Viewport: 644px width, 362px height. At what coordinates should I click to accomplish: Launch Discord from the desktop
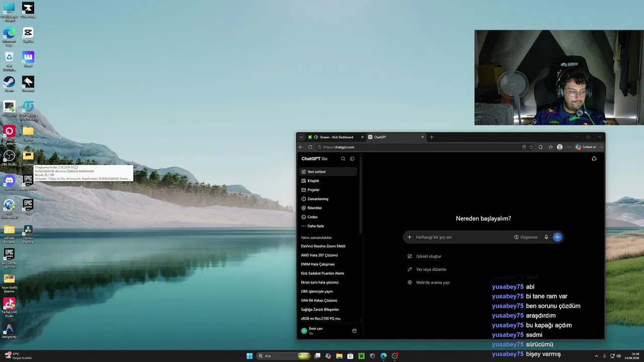click(9, 182)
